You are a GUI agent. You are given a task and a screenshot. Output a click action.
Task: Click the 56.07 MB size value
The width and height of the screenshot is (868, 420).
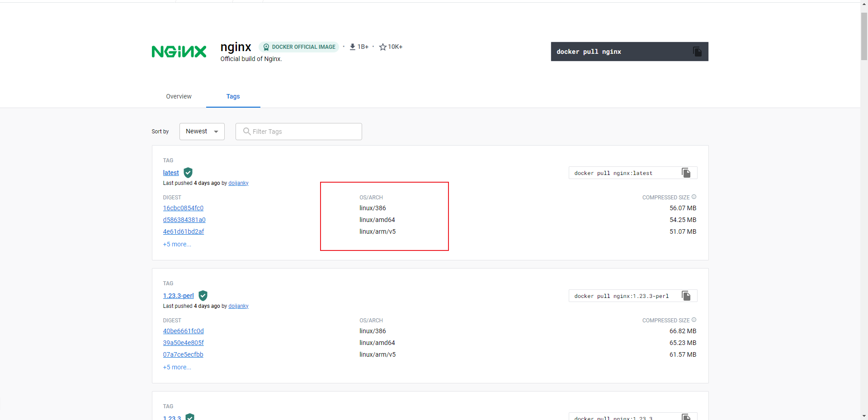click(x=683, y=208)
